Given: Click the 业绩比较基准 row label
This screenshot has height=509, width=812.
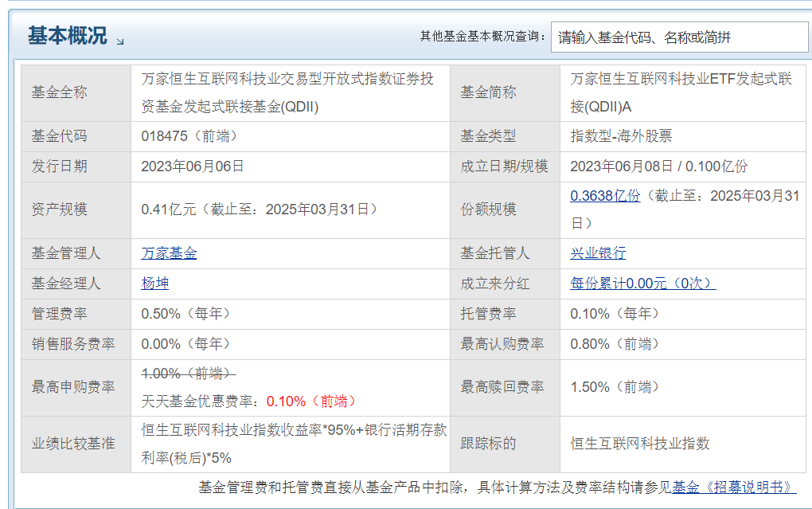Looking at the screenshot, I should 73,444.
